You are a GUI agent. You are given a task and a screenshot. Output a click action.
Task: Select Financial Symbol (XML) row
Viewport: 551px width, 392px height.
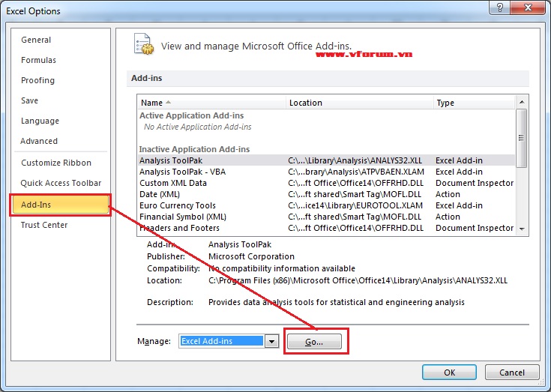(326, 217)
